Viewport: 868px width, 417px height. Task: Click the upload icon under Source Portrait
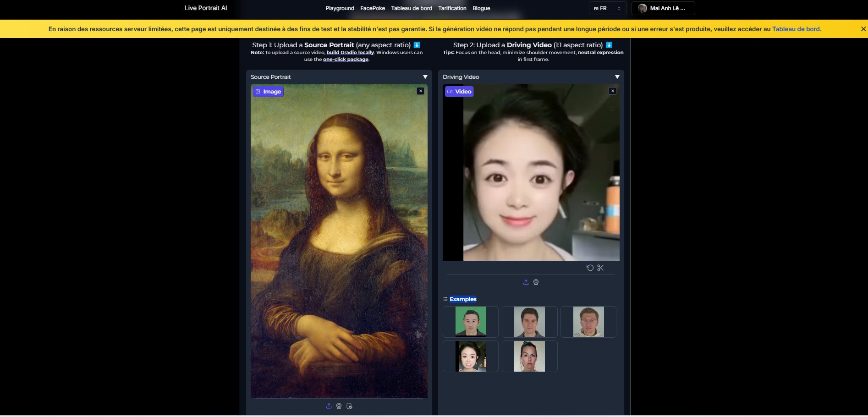click(329, 406)
